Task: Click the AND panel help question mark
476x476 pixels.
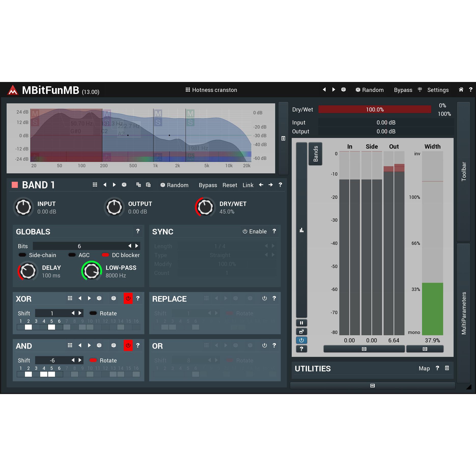Action: (x=138, y=345)
